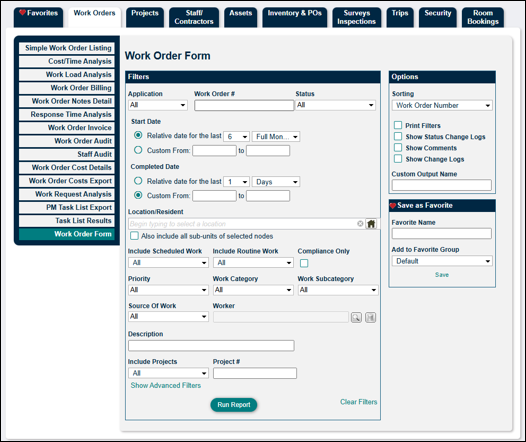This screenshot has height=442, width=526.
Task: Open the Include Scheduled Work dropdown
Action: click(168, 263)
